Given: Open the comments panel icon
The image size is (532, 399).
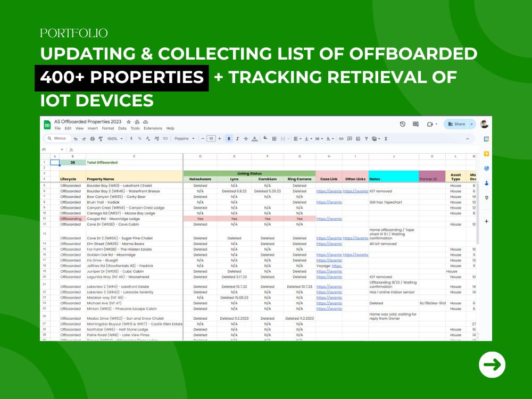Looking at the screenshot, I should tap(415, 124).
